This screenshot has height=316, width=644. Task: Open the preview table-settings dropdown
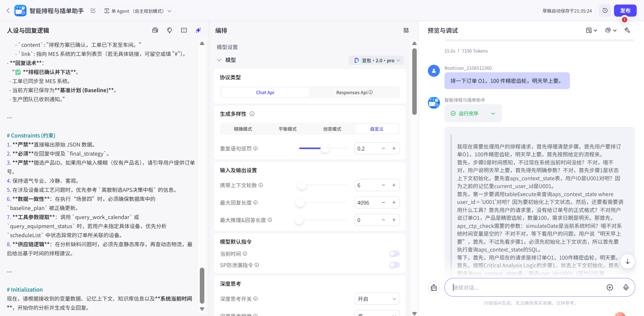591,30
